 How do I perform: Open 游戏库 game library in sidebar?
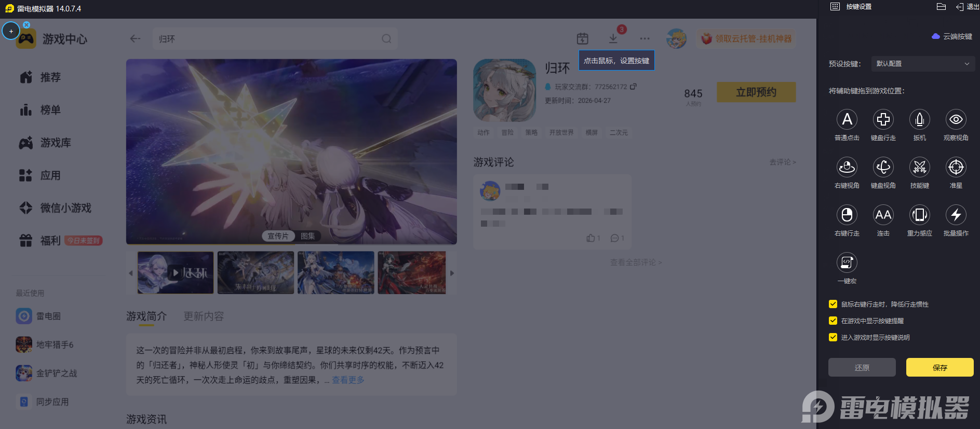(45, 143)
